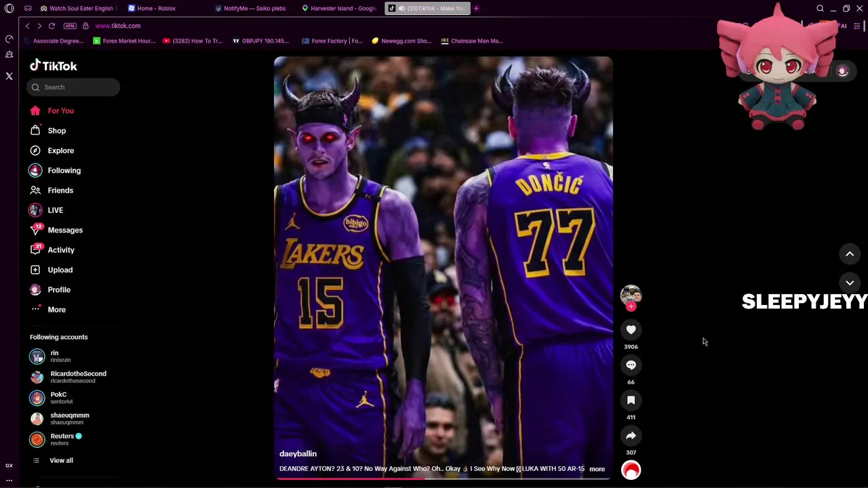Open my Profile page
The height and width of the screenshot is (488, 868).
pyautogui.click(x=51, y=289)
